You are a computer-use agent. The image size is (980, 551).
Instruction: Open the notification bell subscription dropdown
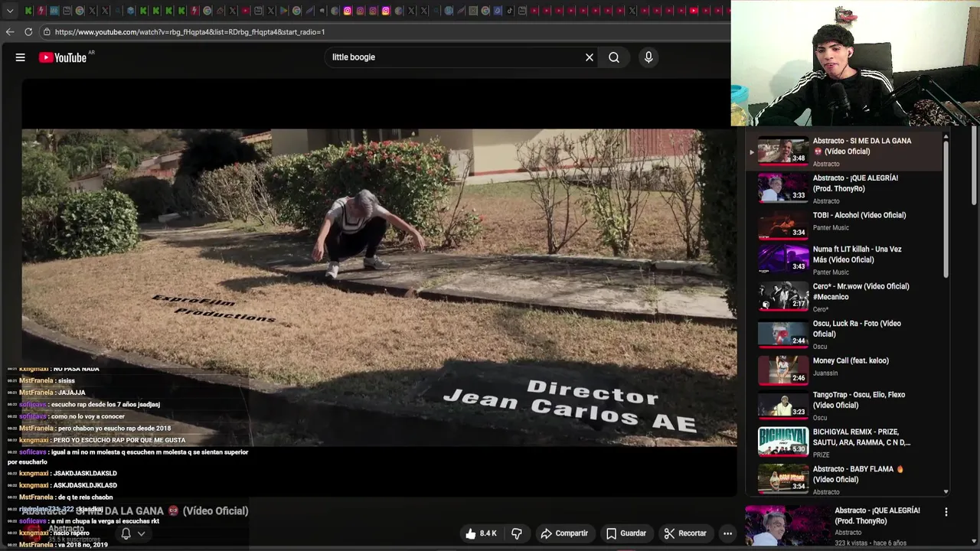132,533
